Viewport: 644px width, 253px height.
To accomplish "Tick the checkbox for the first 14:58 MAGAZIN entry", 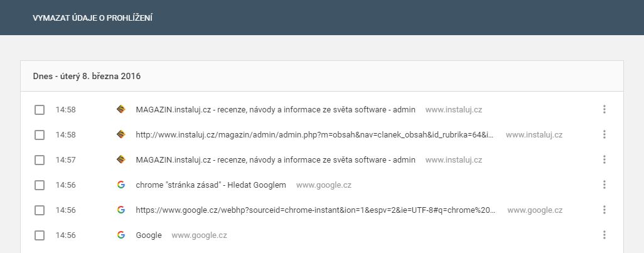I will point(40,110).
